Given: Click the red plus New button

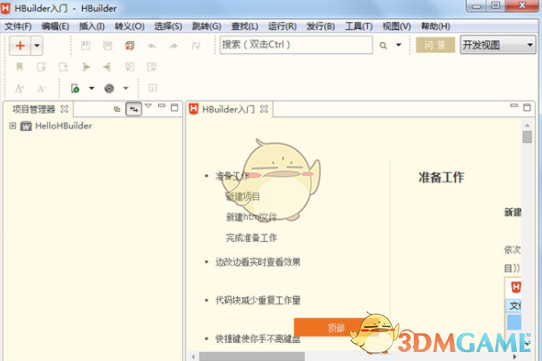Looking at the screenshot, I should tap(20, 45).
